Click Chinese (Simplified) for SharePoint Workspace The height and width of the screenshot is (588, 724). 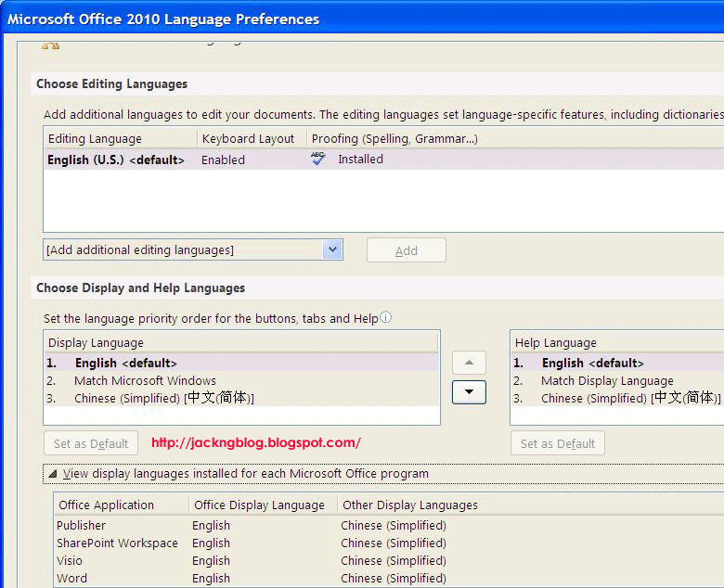tap(394, 543)
